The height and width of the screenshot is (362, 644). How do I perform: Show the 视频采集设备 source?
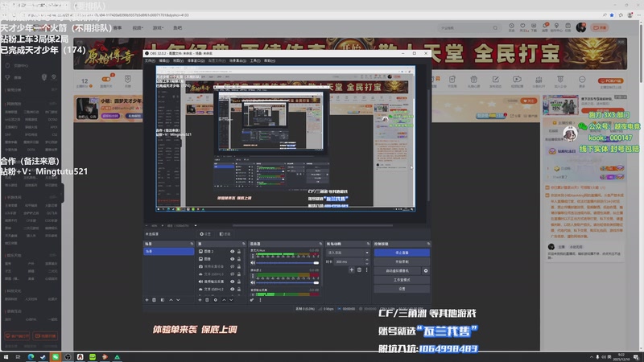[x=233, y=266]
